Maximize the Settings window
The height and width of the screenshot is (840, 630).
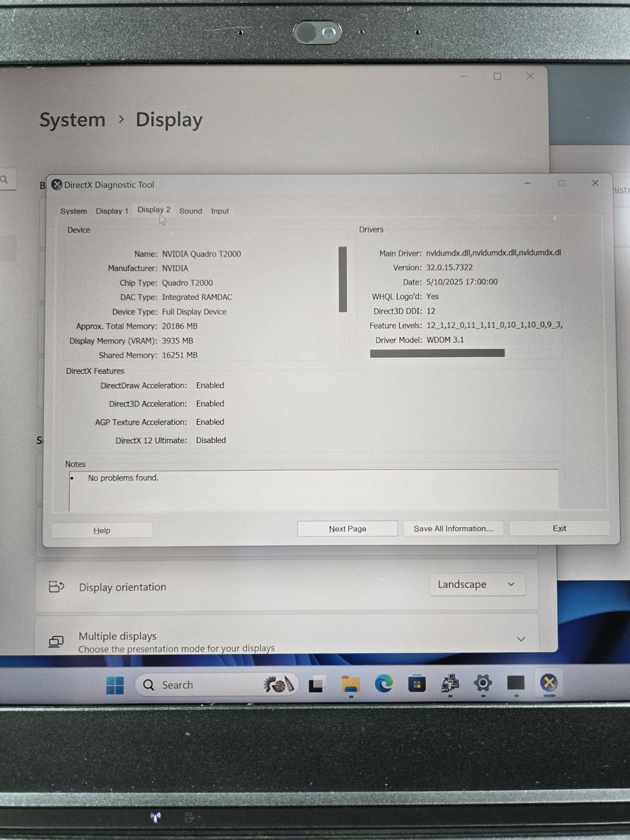coord(497,76)
